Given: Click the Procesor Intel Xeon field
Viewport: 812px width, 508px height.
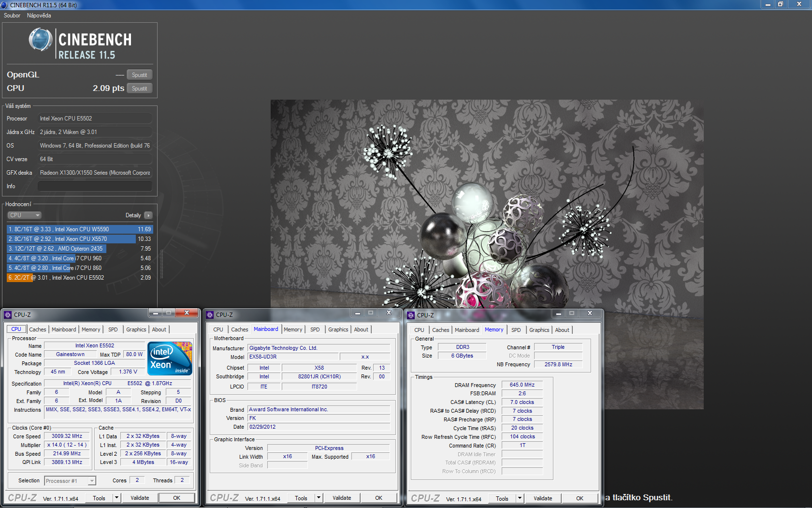Looking at the screenshot, I should click(x=95, y=119).
